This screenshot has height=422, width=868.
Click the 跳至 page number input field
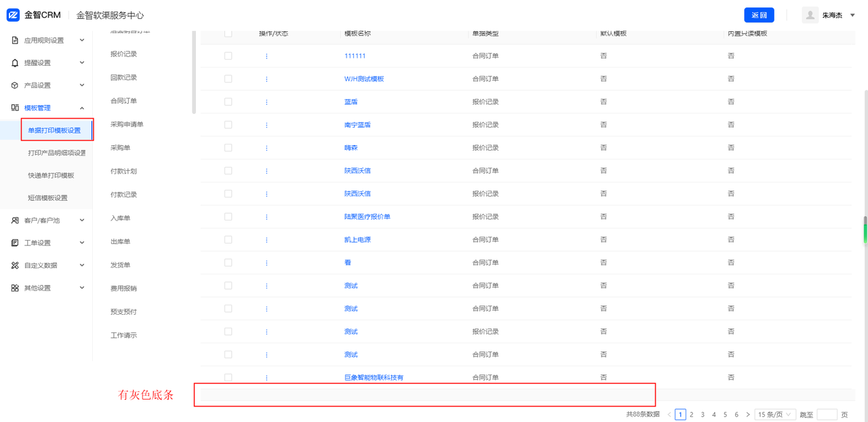point(827,415)
